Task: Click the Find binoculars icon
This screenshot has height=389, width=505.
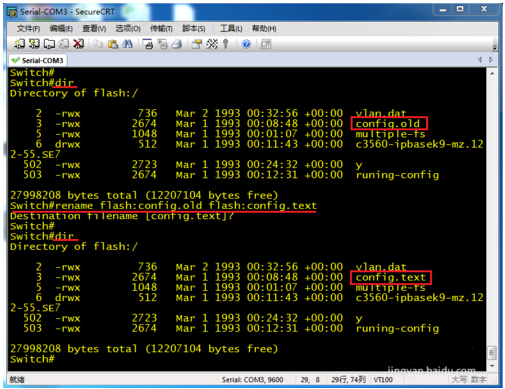Action: click(127, 44)
